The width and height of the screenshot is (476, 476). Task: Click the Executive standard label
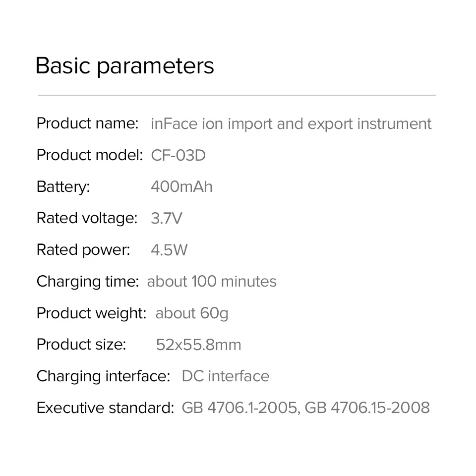(105, 408)
